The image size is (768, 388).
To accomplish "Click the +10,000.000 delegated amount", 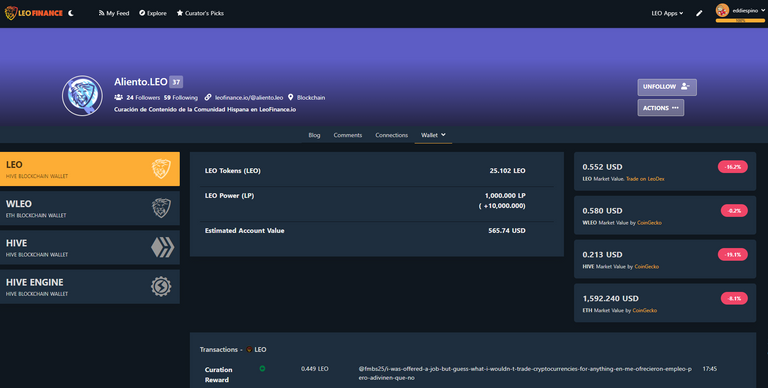I will click(502, 206).
